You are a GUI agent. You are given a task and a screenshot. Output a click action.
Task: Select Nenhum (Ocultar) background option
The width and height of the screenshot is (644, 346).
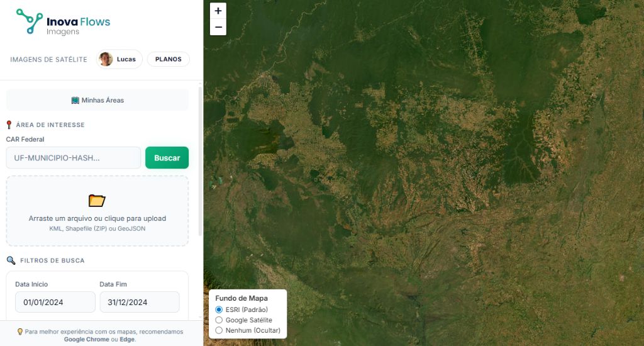pyautogui.click(x=219, y=330)
